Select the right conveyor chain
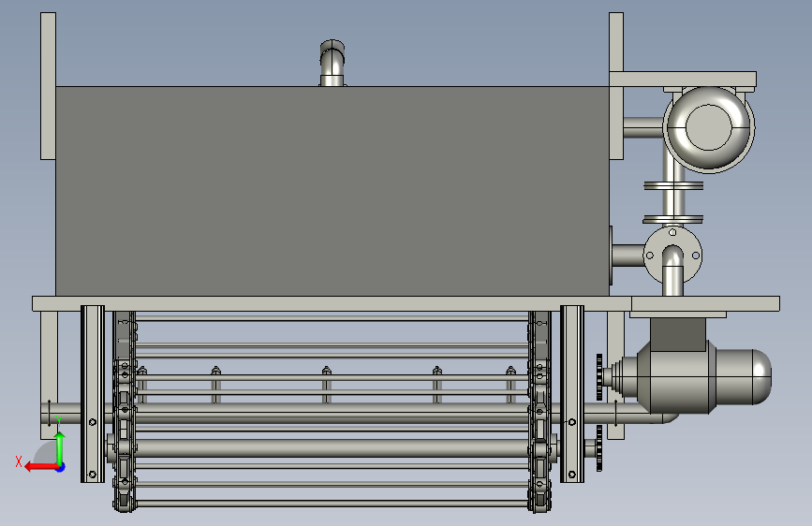 click(x=539, y=412)
